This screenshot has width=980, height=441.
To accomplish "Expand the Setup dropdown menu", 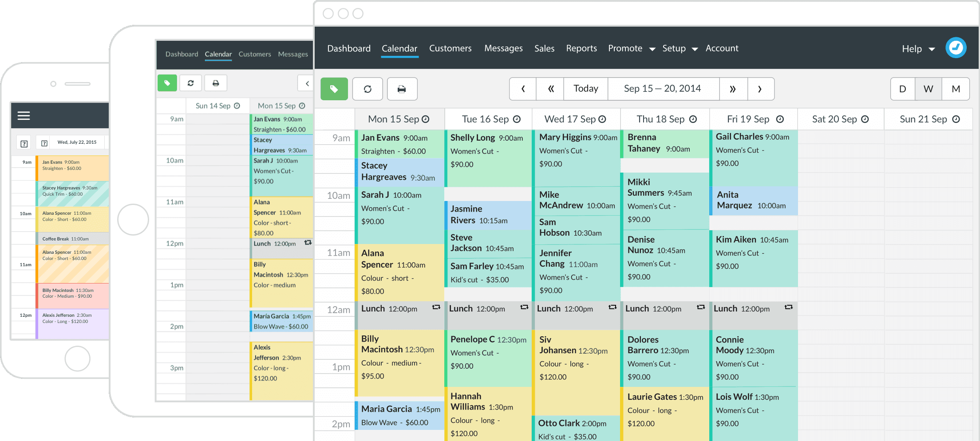I will [x=680, y=48].
